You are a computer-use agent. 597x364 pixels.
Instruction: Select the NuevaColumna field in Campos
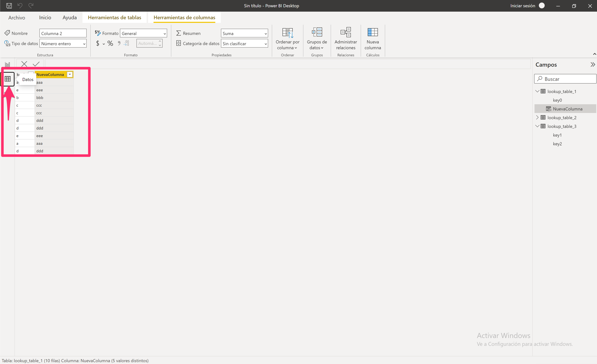point(565,109)
